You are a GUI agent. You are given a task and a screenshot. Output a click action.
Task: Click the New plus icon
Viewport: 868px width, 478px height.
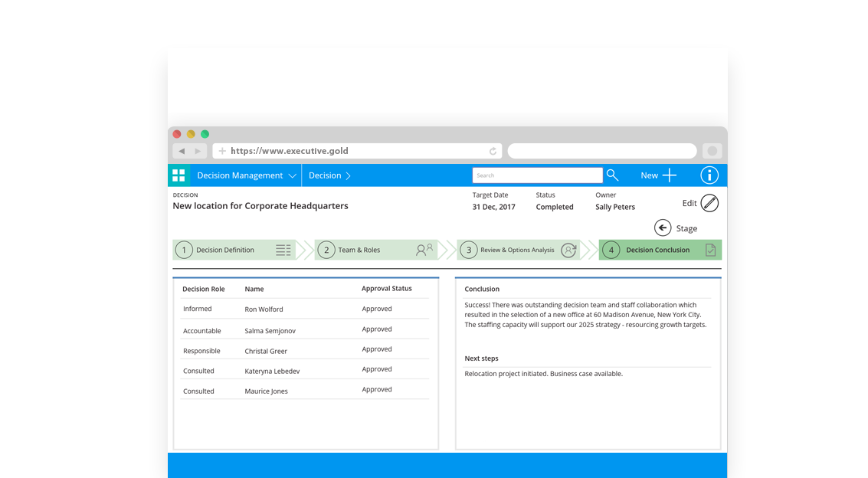click(669, 175)
